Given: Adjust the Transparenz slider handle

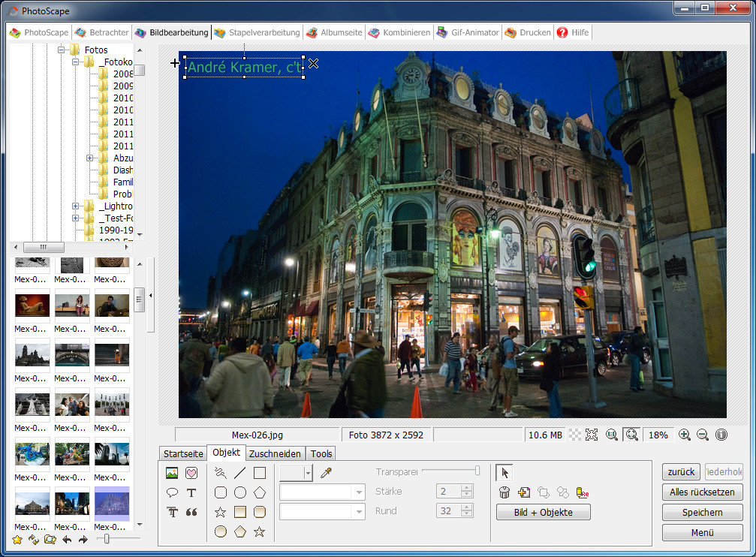Looking at the screenshot, I should [x=477, y=471].
